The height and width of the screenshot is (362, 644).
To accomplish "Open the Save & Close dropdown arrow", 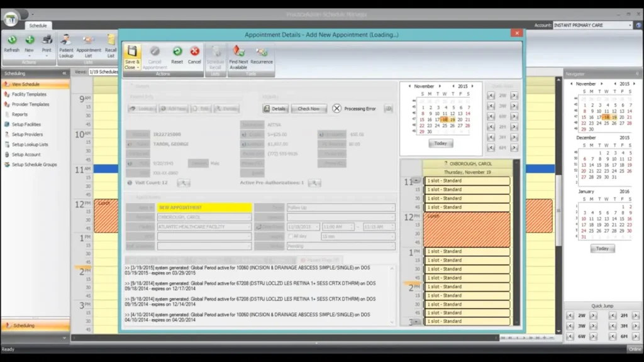I will click(x=138, y=68).
